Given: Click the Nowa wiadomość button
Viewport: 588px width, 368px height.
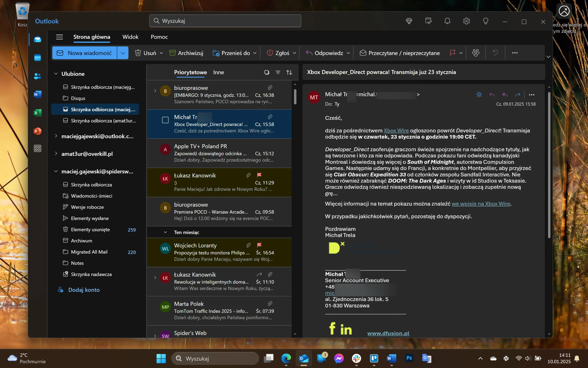Looking at the screenshot, I should click(85, 53).
